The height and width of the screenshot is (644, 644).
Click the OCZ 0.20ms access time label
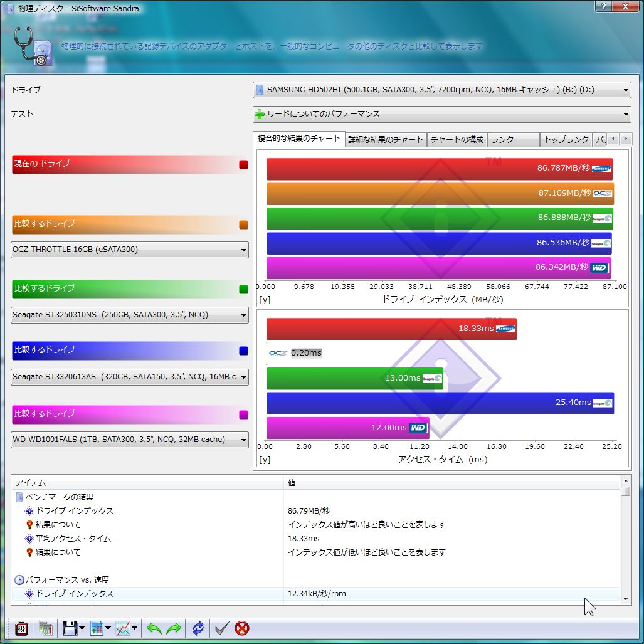[x=307, y=353]
